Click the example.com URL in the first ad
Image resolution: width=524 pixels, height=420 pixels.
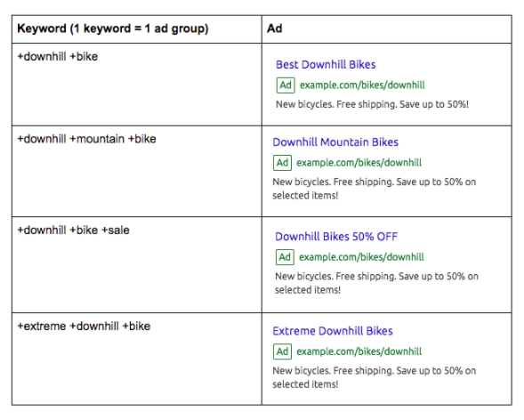tap(362, 85)
